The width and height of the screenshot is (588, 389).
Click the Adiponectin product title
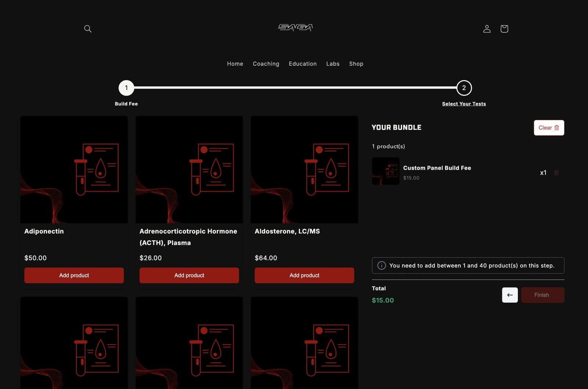point(44,231)
